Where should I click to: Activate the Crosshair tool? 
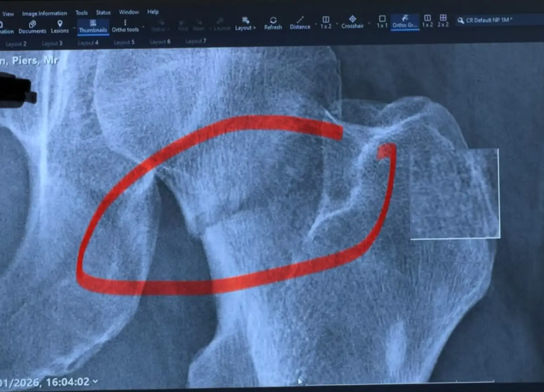352,21
